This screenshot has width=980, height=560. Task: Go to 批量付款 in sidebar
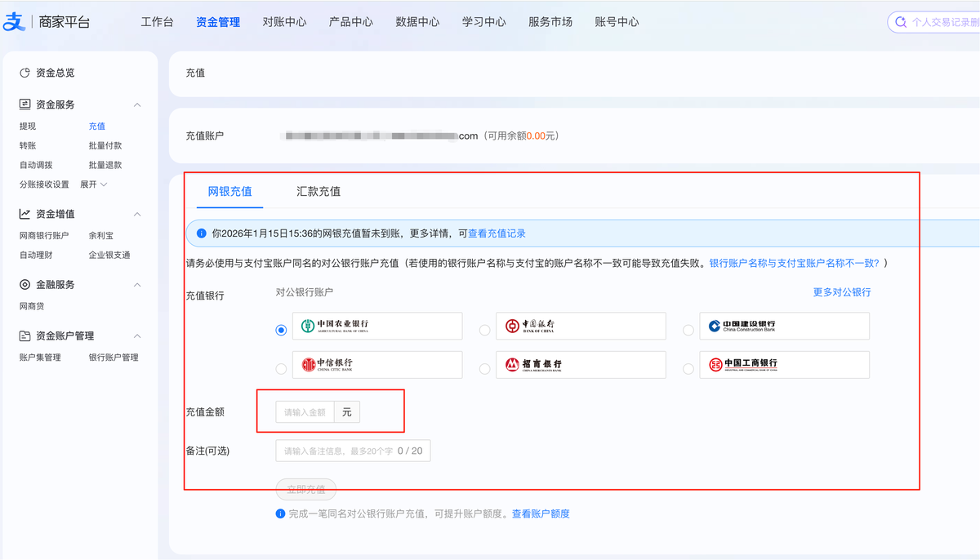click(105, 145)
